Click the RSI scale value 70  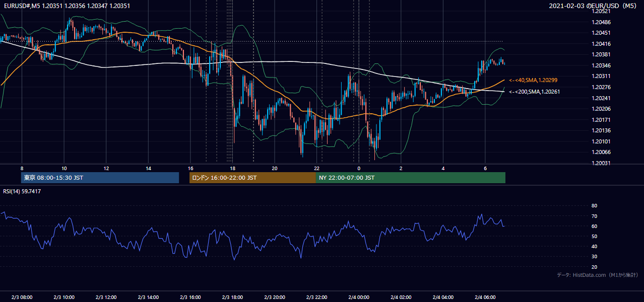click(x=594, y=216)
